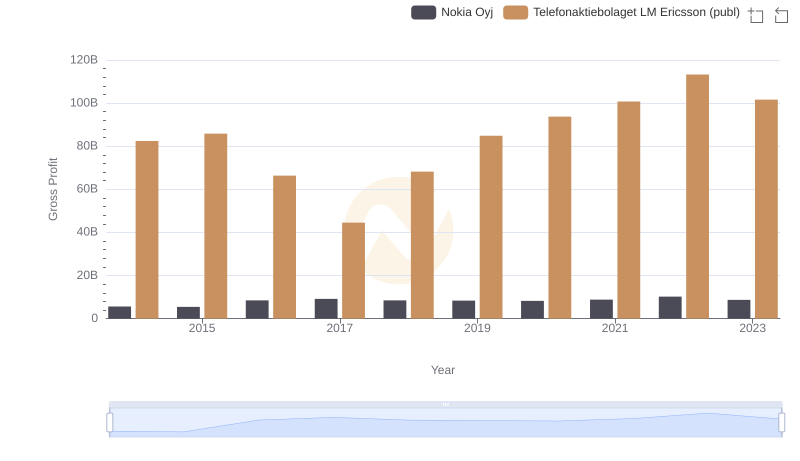Click the Gross Profit axis title

(x=53, y=189)
